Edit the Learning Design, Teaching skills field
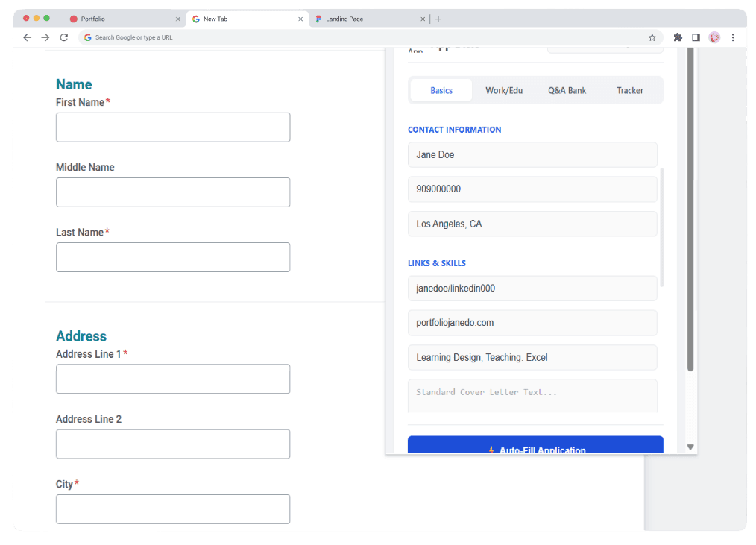This screenshot has height=545, width=756. 532,357
